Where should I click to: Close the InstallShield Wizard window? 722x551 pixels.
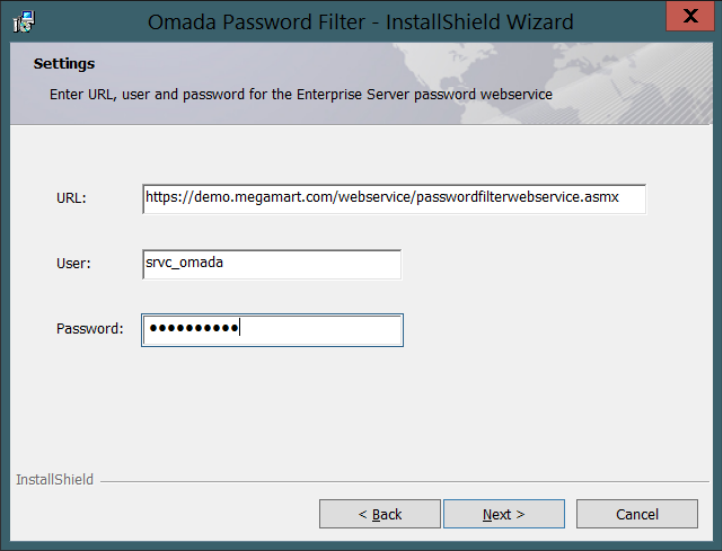(x=690, y=16)
